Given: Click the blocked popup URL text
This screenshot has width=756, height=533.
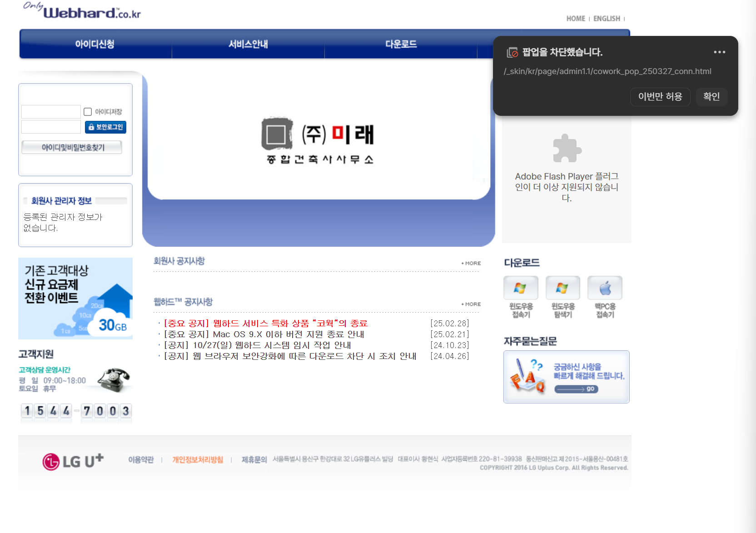Looking at the screenshot, I should [607, 71].
